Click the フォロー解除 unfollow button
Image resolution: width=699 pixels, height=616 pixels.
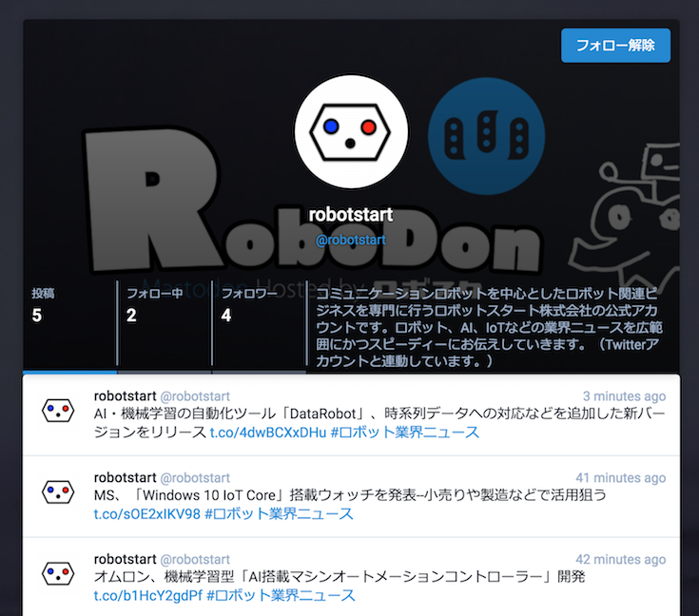[615, 46]
